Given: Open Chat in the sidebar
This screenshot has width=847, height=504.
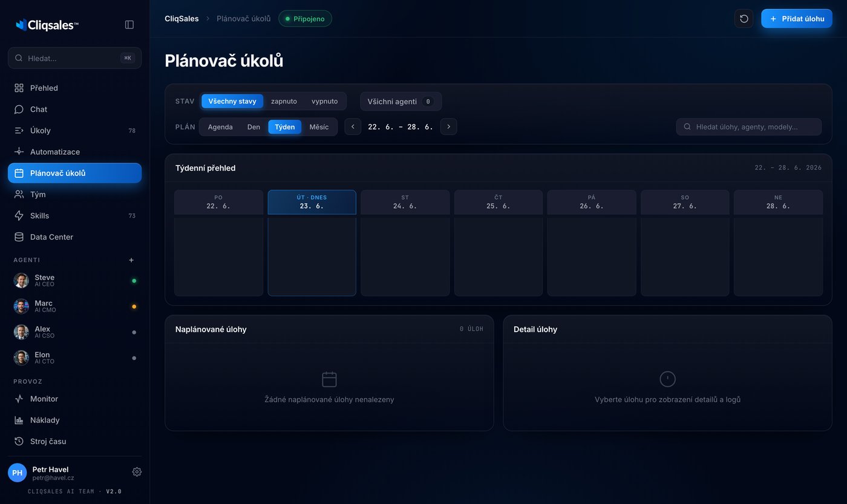Looking at the screenshot, I should pos(74,110).
